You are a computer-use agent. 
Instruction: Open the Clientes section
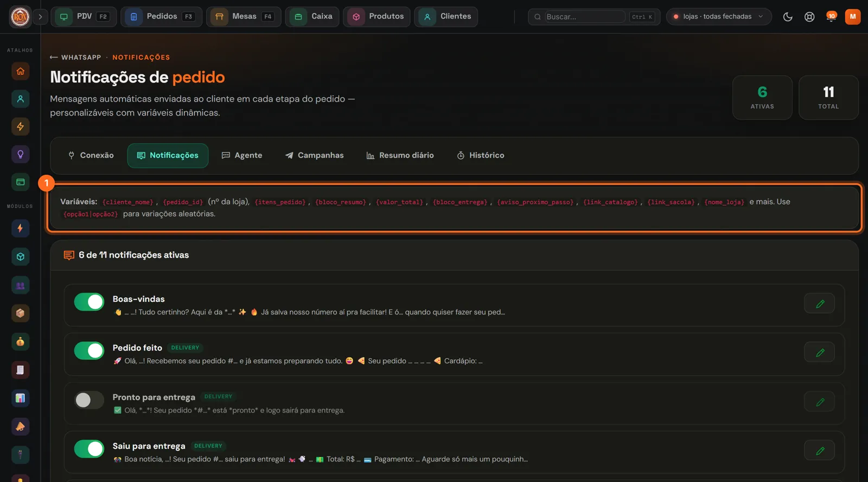pyautogui.click(x=446, y=17)
